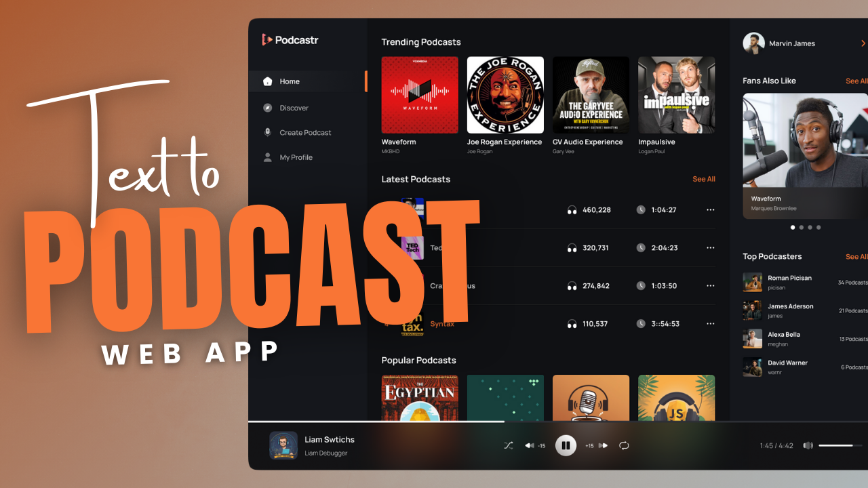Toggle repeat mode in the player

coord(624,445)
